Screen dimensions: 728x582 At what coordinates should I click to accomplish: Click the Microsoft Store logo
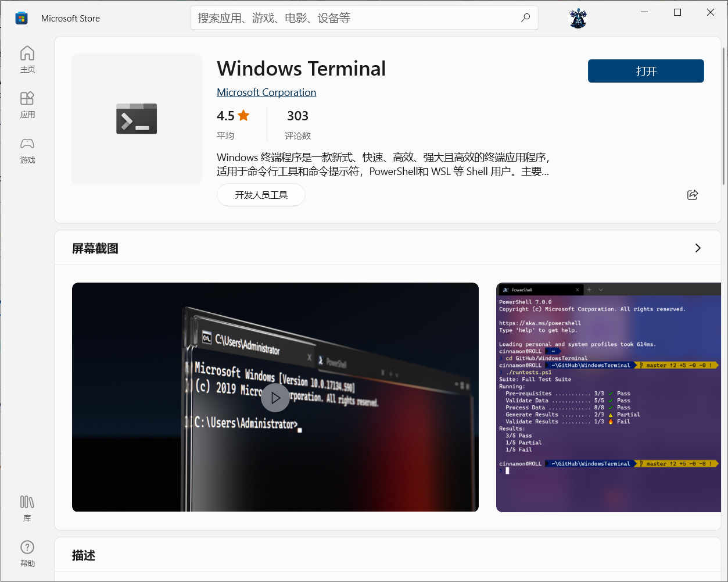[x=21, y=18]
